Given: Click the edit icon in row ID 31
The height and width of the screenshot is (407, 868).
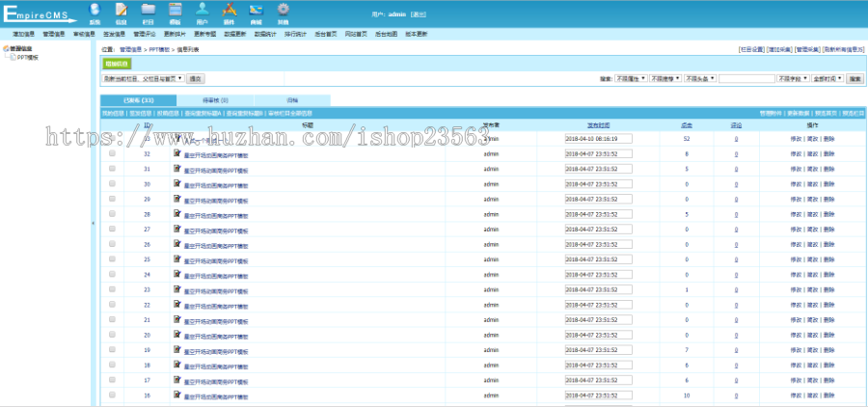Looking at the screenshot, I should [177, 168].
